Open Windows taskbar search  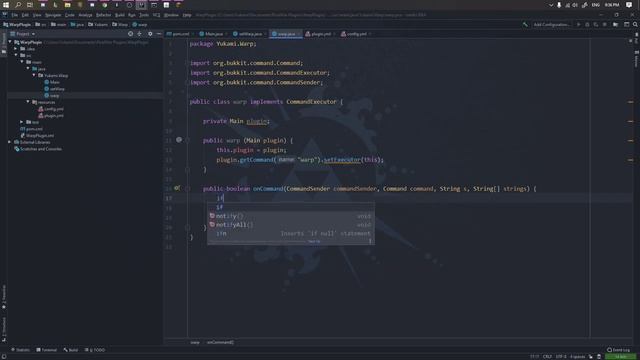pyautogui.click(x=18, y=5)
